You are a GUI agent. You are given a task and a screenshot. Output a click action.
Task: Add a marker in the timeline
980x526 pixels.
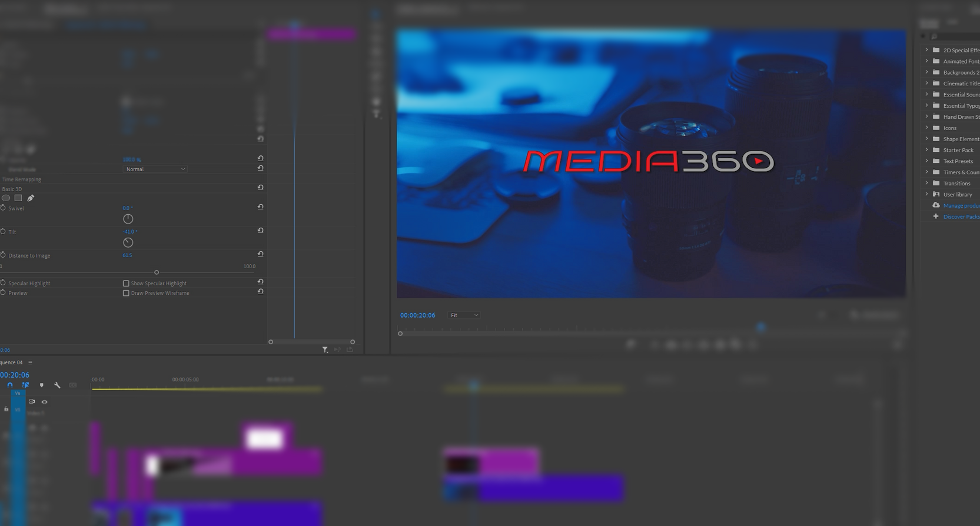point(41,385)
